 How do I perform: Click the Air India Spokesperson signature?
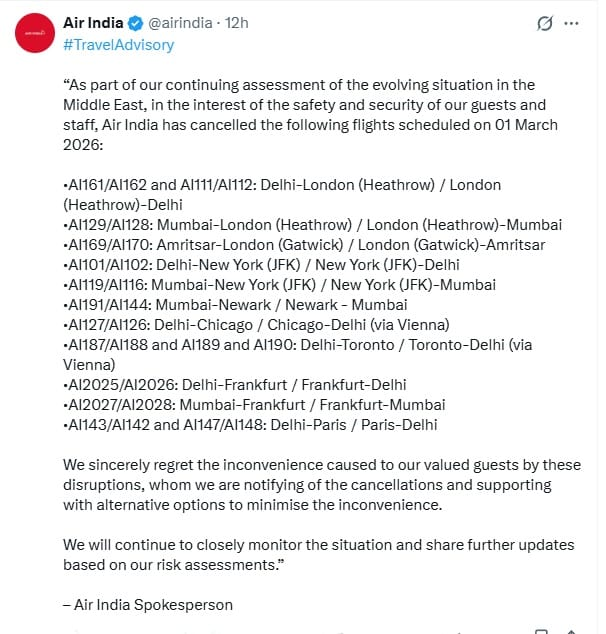pos(146,604)
